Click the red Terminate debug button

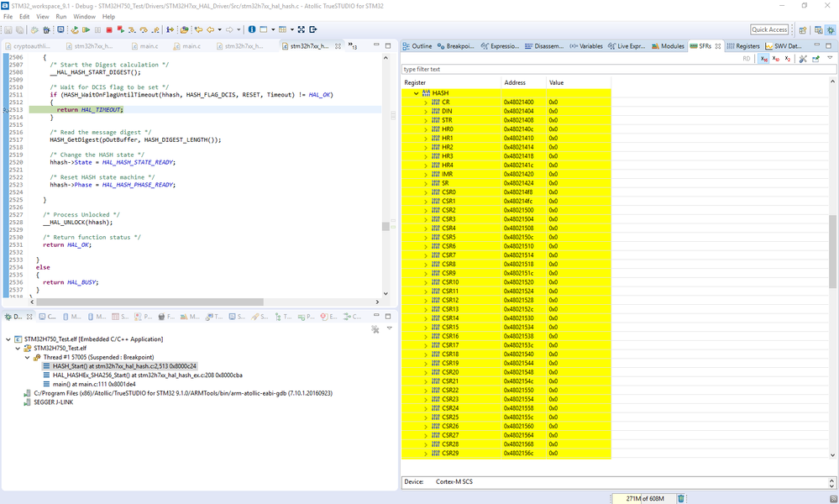pos(109,30)
